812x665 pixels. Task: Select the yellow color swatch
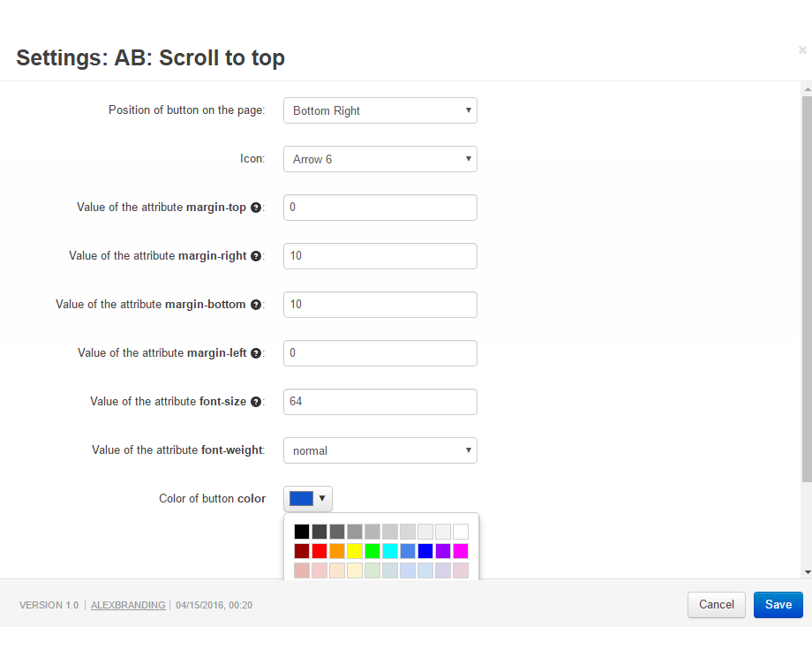click(355, 551)
